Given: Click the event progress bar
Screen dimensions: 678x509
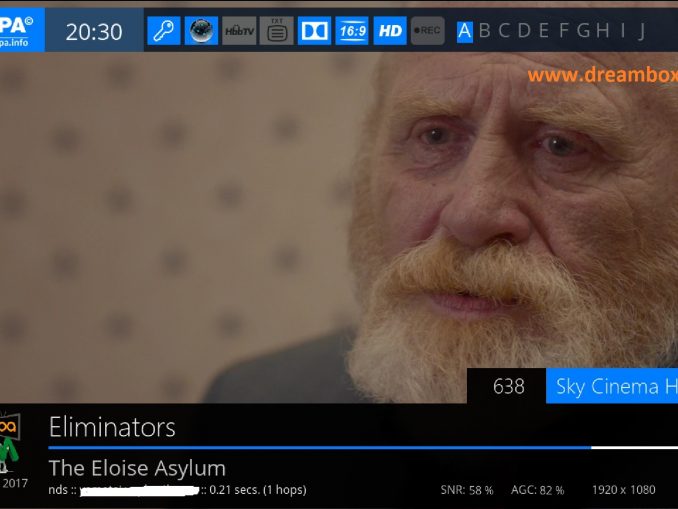Looking at the screenshot, I should 363,448.
